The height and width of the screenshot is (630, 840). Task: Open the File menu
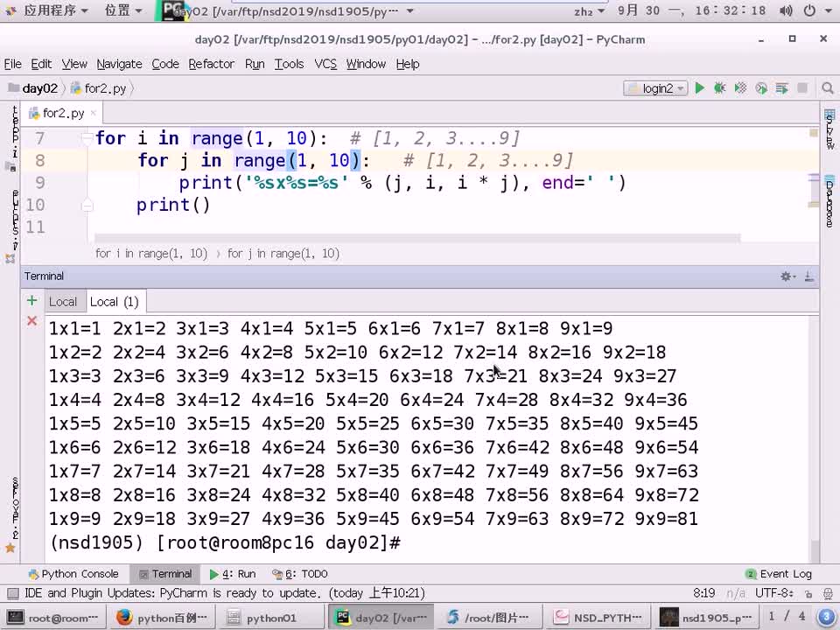(13, 64)
